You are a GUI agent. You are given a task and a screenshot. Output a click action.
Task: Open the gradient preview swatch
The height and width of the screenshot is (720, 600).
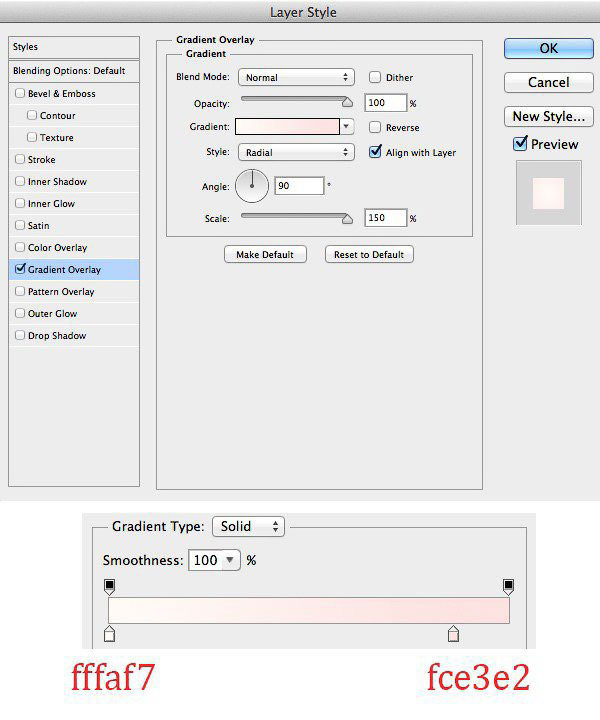[287, 126]
